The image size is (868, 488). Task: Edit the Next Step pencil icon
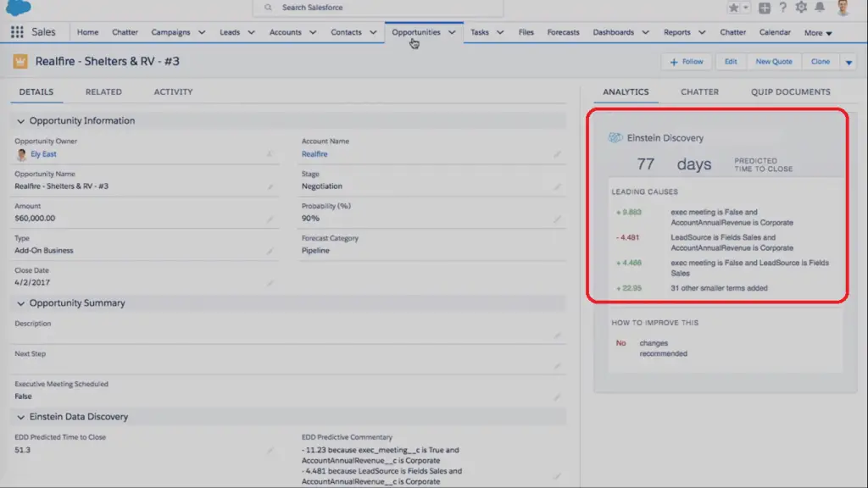coord(557,366)
